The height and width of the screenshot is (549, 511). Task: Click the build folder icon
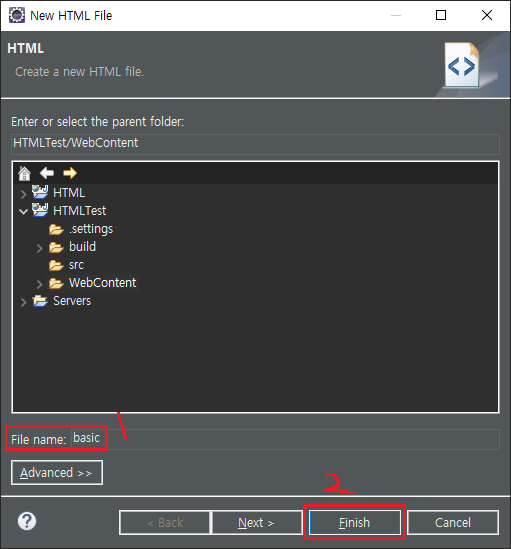(56, 248)
